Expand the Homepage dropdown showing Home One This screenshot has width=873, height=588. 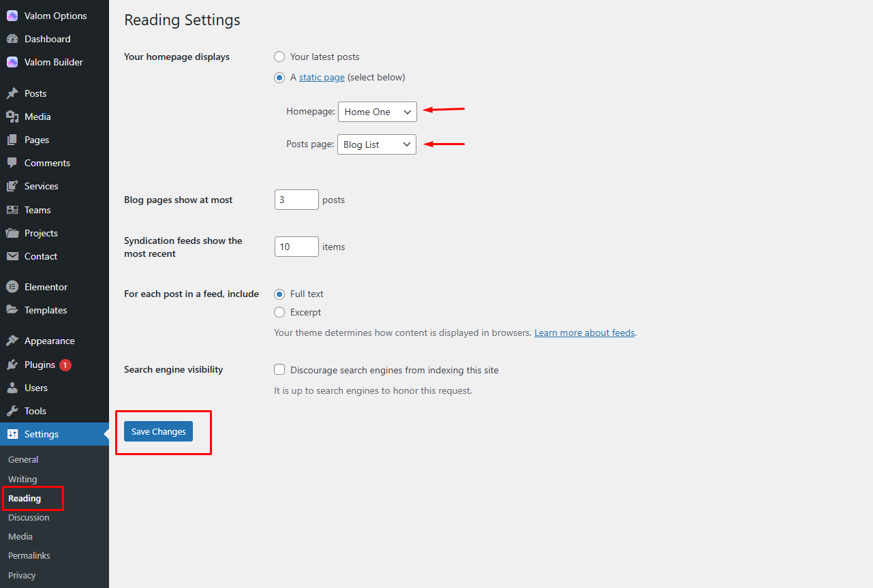[377, 112]
